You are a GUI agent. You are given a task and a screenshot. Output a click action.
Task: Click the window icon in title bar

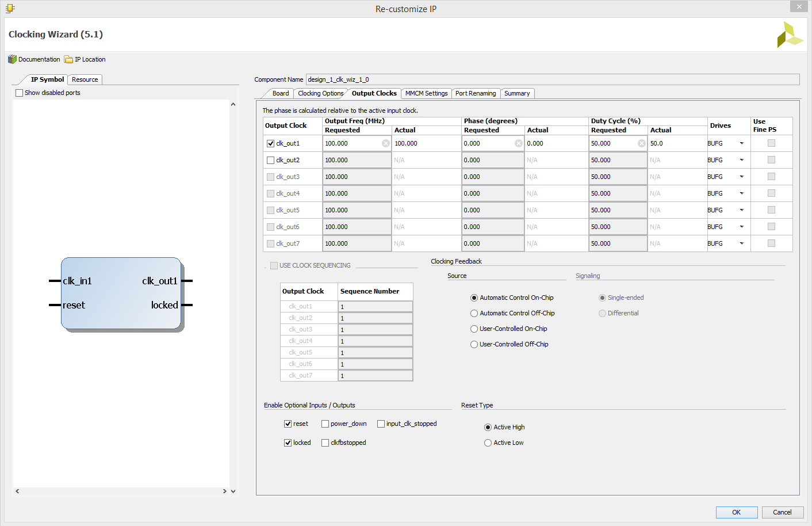[x=10, y=8]
